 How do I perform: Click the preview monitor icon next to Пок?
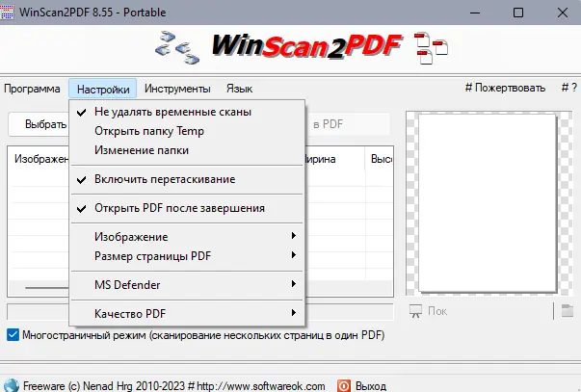[415, 311]
